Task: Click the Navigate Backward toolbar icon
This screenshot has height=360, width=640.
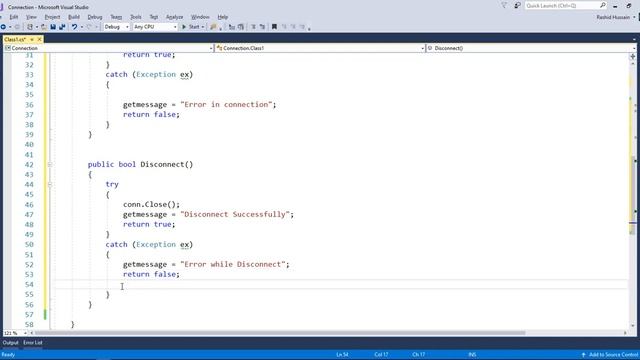Action: [x=3, y=27]
